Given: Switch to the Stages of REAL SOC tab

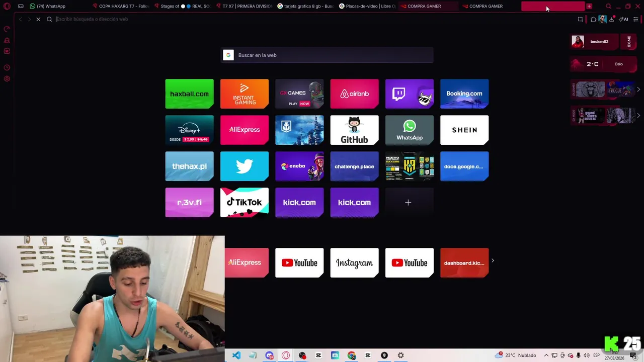Looking at the screenshot, I should pyautogui.click(x=182, y=6).
